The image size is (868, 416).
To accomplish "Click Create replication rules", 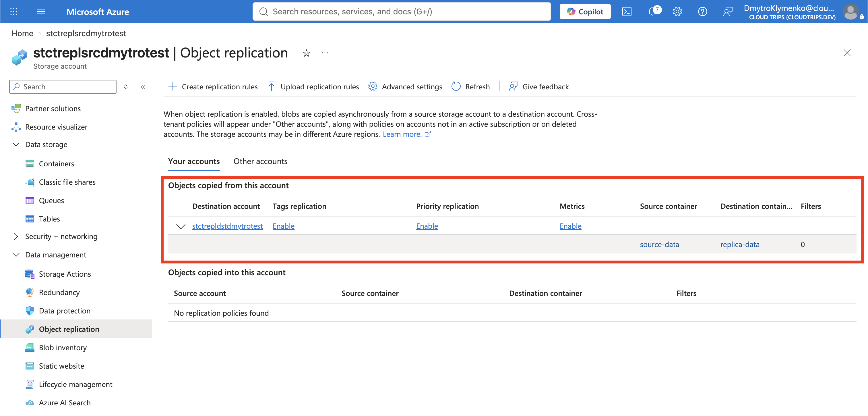I will click(x=213, y=87).
